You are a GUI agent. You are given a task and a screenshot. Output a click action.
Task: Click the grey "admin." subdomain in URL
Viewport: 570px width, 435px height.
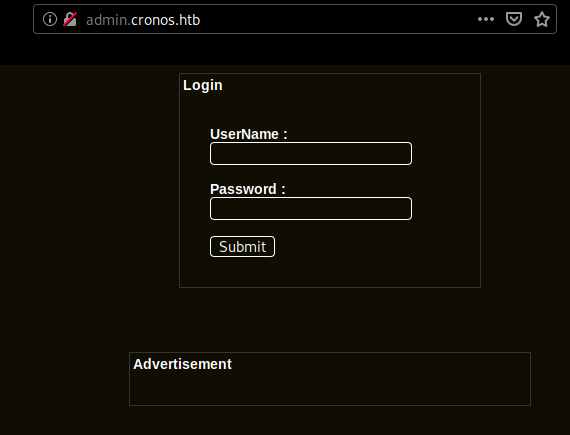[108, 20]
